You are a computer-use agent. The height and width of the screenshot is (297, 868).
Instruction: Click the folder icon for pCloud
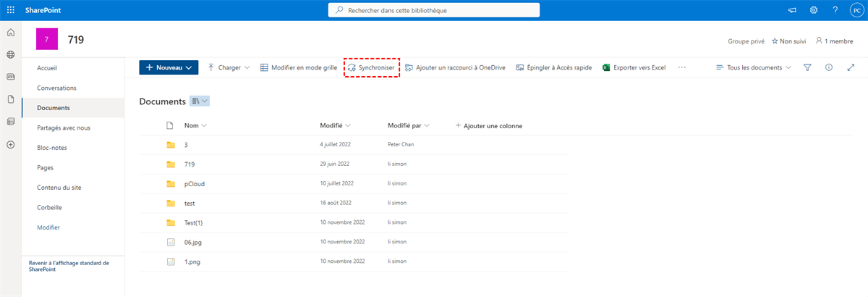pyautogui.click(x=171, y=184)
